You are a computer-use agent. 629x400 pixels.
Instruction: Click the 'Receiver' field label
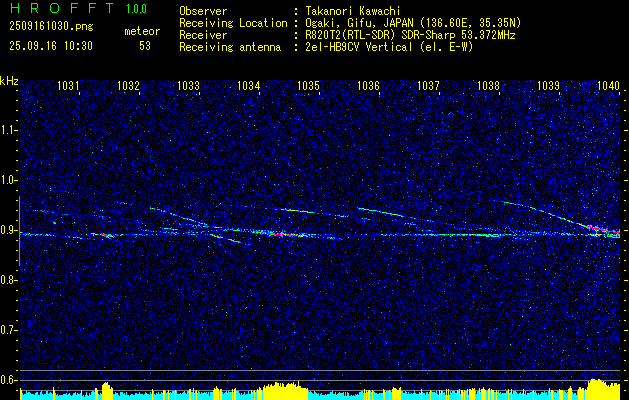(x=203, y=35)
